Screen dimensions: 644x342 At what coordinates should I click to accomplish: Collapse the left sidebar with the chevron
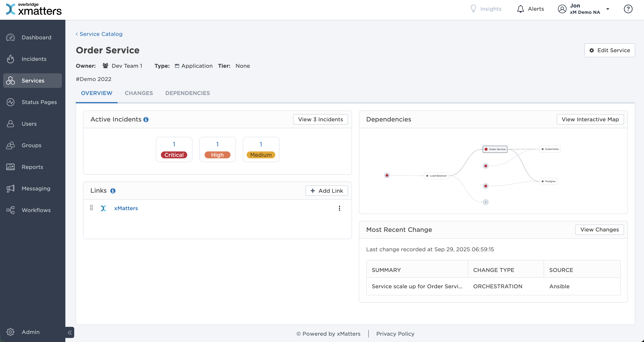(70, 332)
